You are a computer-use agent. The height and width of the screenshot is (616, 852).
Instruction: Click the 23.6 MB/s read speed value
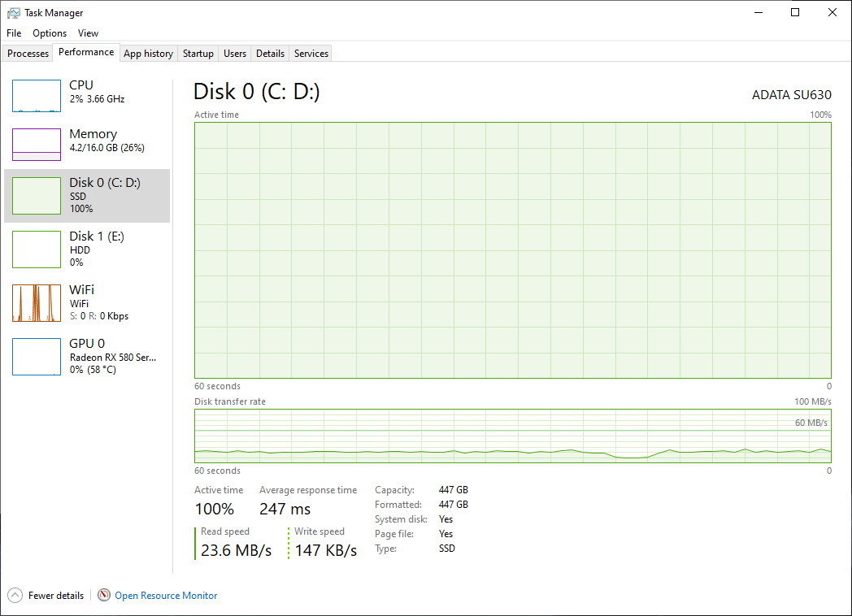click(x=236, y=550)
